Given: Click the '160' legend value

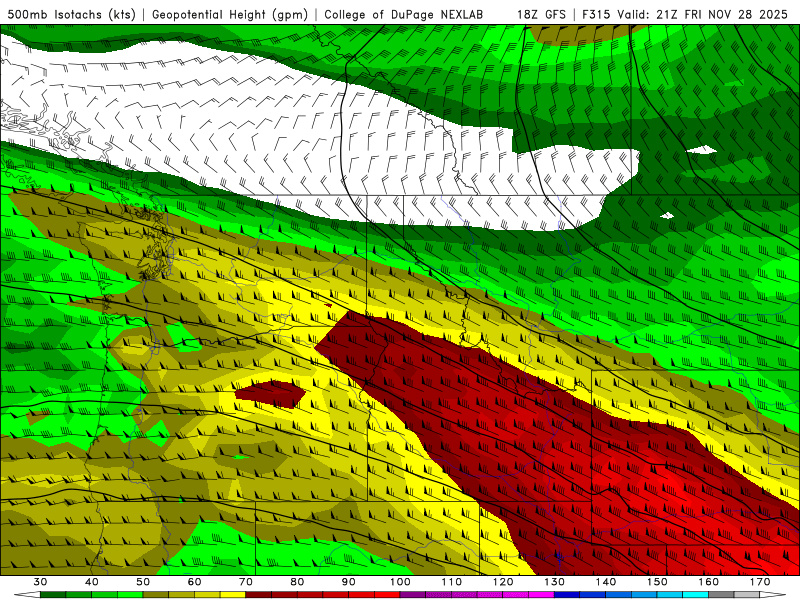Looking at the screenshot, I should pos(709,582).
